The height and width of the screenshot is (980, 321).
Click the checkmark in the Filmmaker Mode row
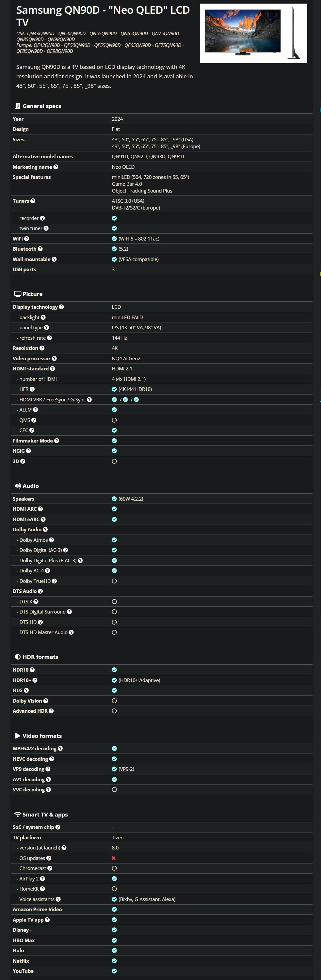coord(114,441)
